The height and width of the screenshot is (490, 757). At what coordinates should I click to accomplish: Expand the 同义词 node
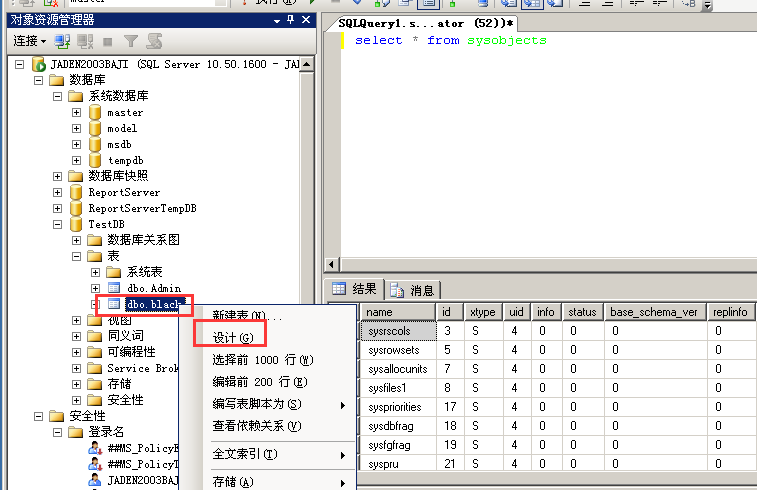pyautogui.click(x=76, y=336)
